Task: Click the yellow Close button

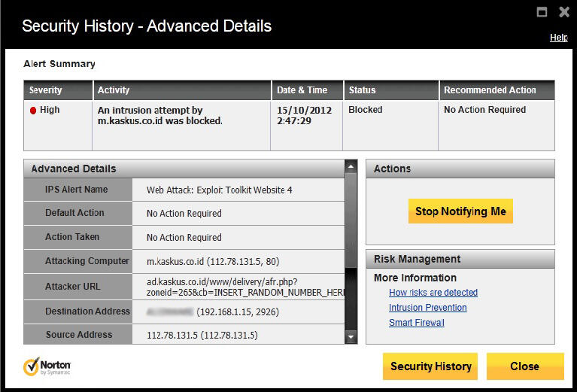Action: [525, 366]
